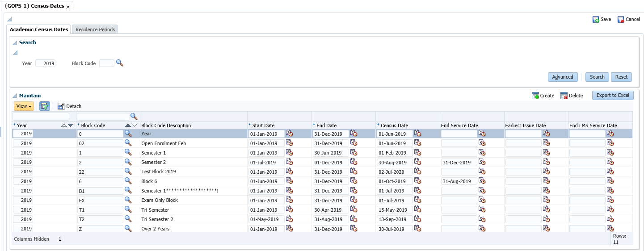The image size is (644, 251).
Task: Open End Service Date calendar for Year row
Action: click(482, 133)
